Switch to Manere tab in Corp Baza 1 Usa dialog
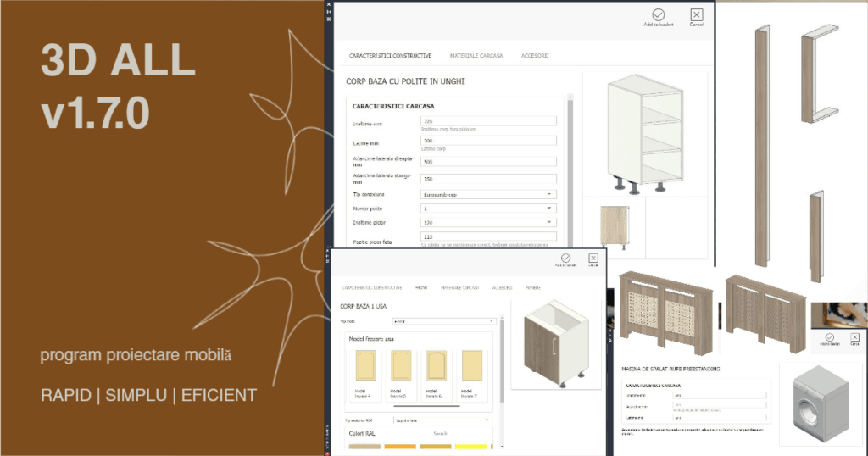This screenshot has width=868, height=456. point(532,288)
